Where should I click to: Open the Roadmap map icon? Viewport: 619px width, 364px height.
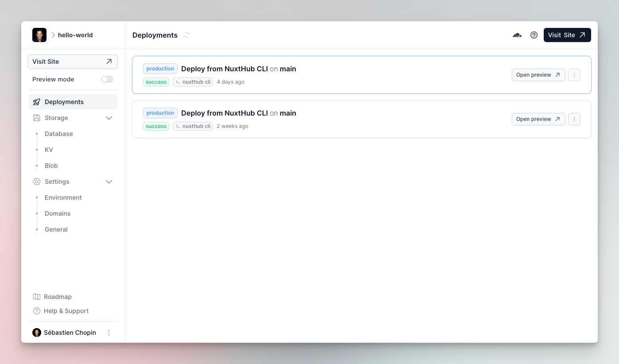click(36, 297)
